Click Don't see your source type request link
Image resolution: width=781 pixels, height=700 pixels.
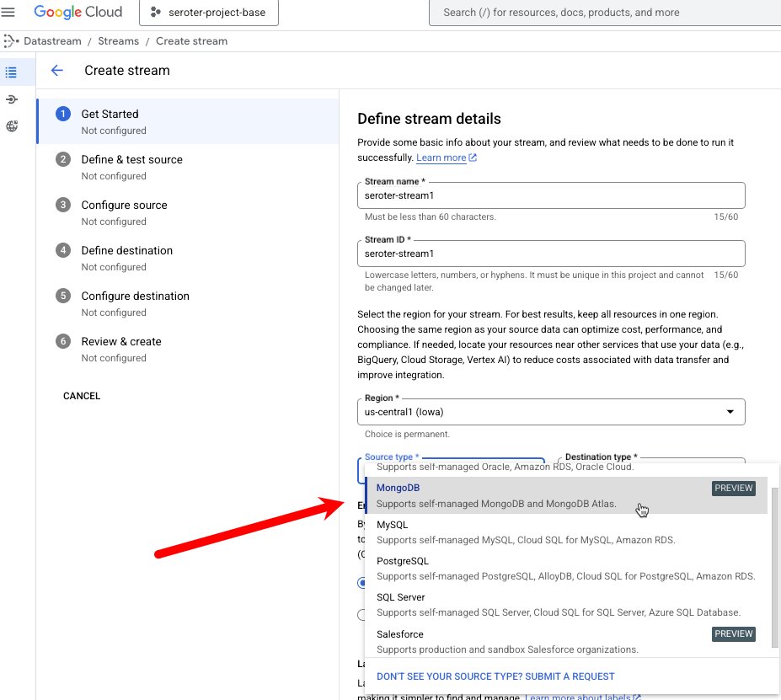(x=495, y=676)
